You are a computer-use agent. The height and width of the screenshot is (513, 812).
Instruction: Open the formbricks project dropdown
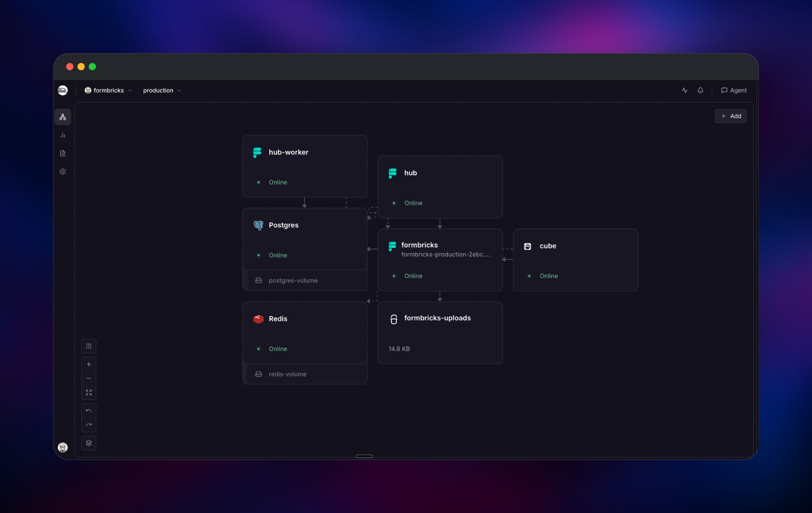[108, 90]
